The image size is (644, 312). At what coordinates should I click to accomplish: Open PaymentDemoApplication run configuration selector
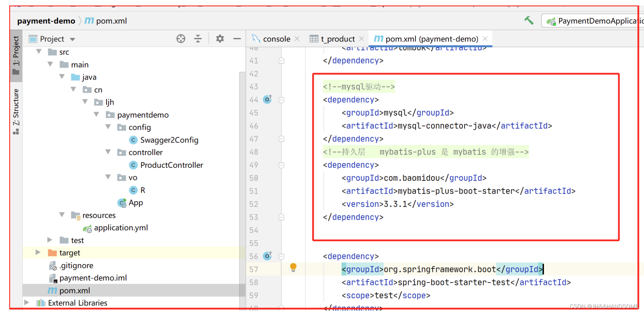593,21
